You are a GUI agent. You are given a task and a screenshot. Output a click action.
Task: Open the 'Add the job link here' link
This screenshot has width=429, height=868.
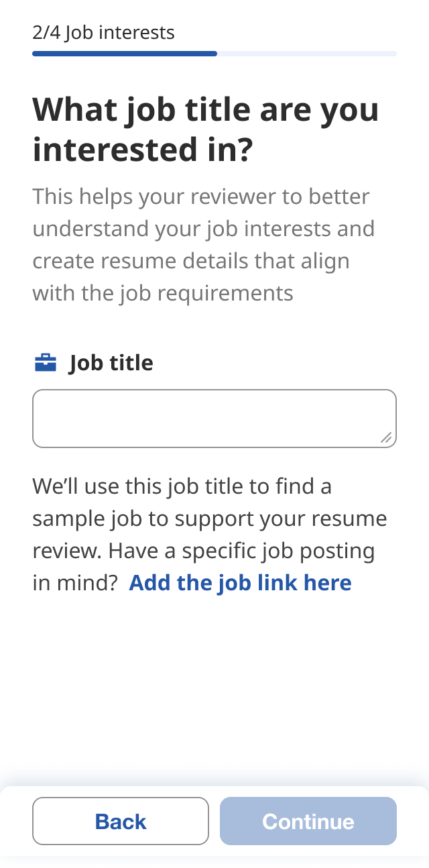tap(240, 582)
